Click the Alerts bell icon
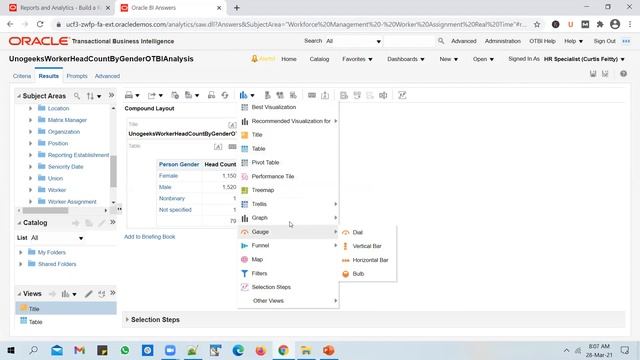Viewport: 640px width, 360px height. coord(254,59)
